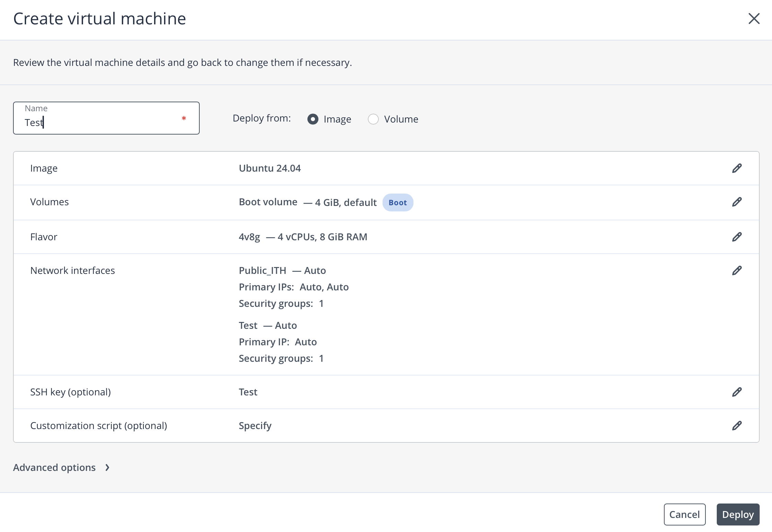Edit the Image selection pencil icon
The height and width of the screenshot is (532, 772).
(x=737, y=168)
